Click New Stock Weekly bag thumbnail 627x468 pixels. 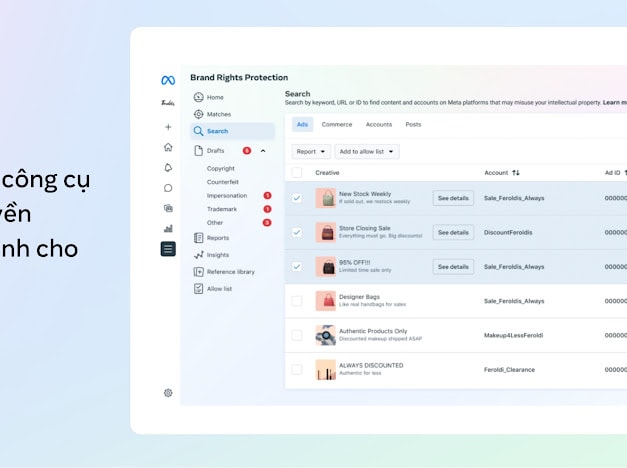[325, 198]
